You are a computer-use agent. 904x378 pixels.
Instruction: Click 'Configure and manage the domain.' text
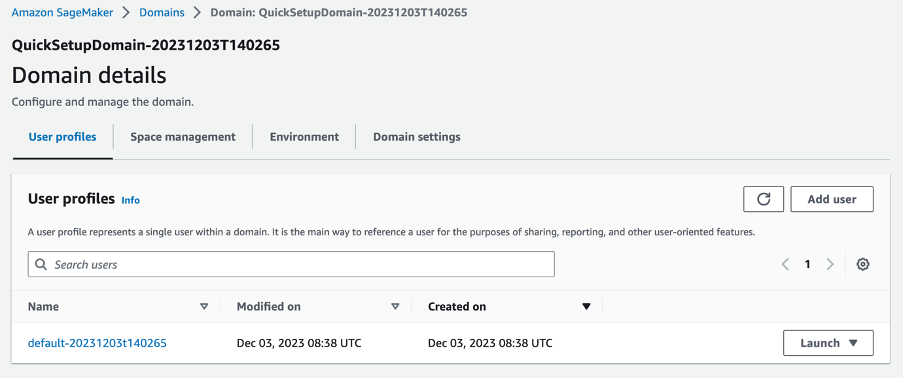[103, 103]
